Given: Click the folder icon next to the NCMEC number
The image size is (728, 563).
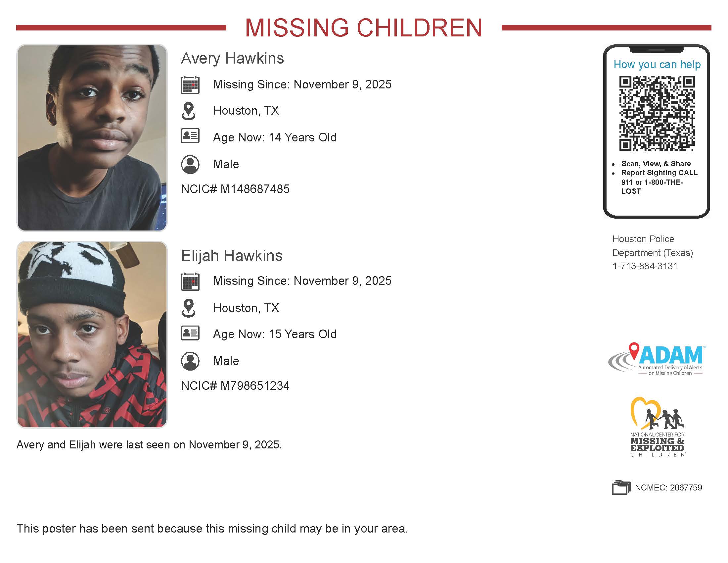Looking at the screenshot, I should click(x=621, y=487).
